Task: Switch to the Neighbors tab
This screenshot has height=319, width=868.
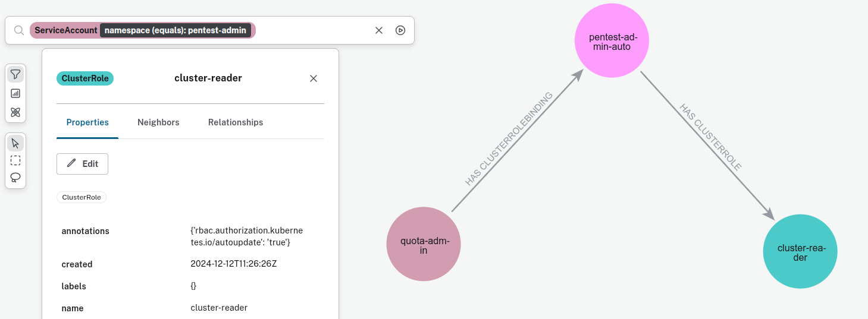Action: tap(158, 122)
